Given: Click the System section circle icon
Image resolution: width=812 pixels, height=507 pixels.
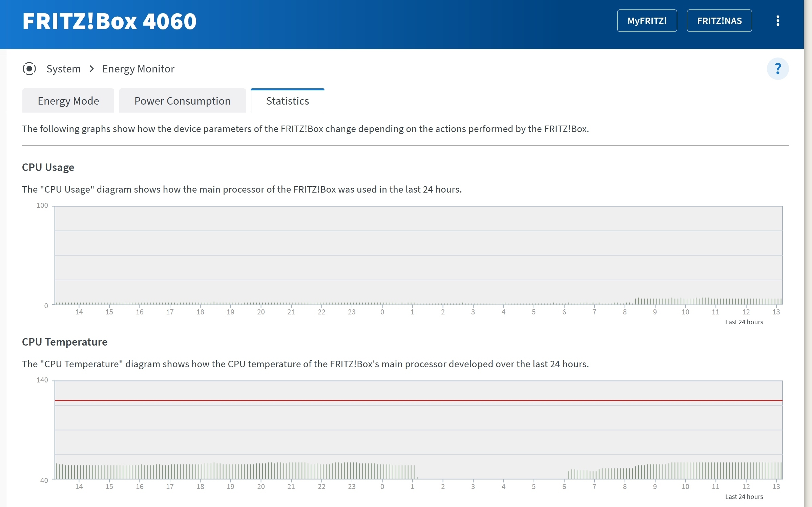Looking at the screenshot, I should [29, 69].
